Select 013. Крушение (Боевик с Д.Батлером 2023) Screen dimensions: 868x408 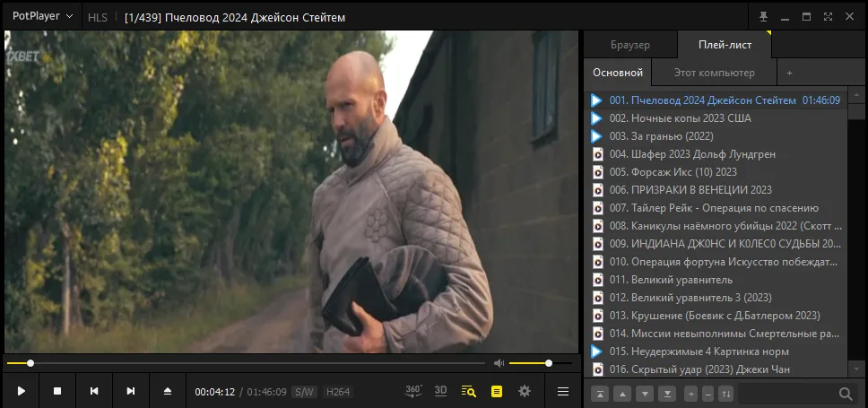tap(716, 316)
